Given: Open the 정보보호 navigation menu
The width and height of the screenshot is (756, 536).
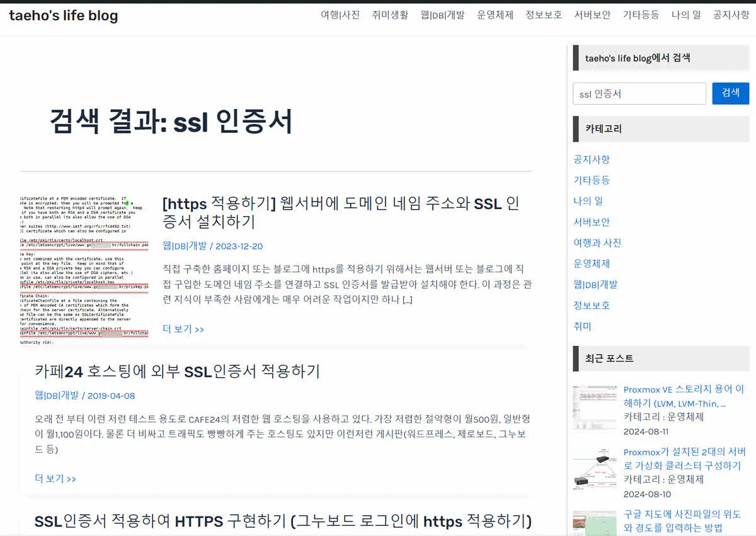Looking at the screenshot, I should pos(542,15).
